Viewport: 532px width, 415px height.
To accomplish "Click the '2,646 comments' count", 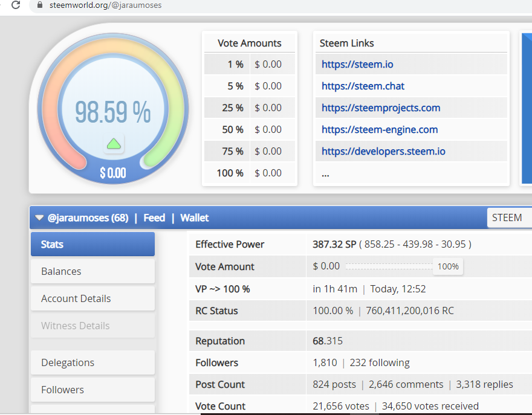I will [406, 384].
